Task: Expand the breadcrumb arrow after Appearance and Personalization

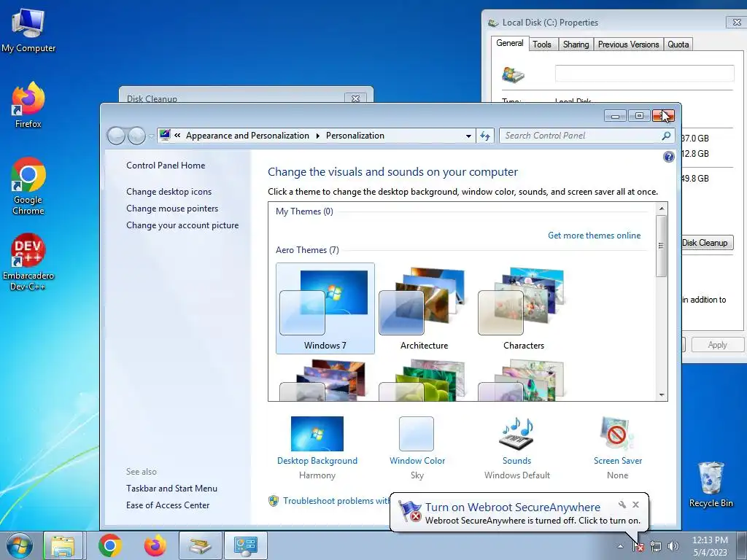Action: tap(318, 136)
